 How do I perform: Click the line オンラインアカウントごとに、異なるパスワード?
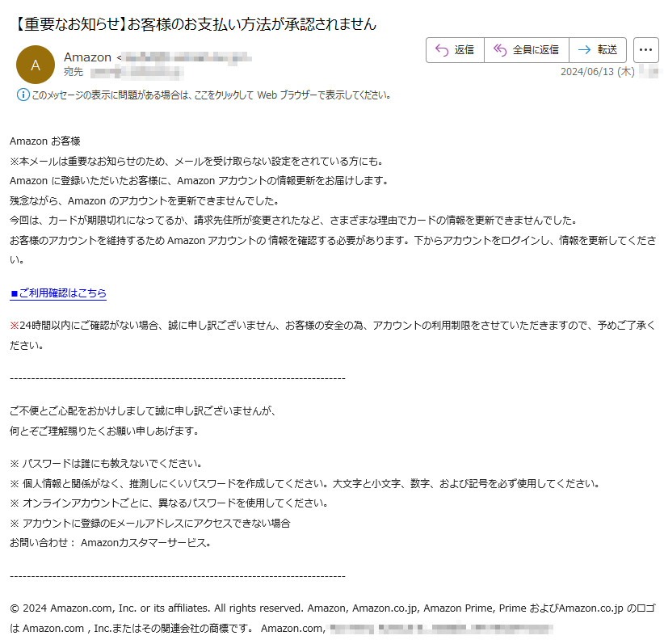point(169,503)
